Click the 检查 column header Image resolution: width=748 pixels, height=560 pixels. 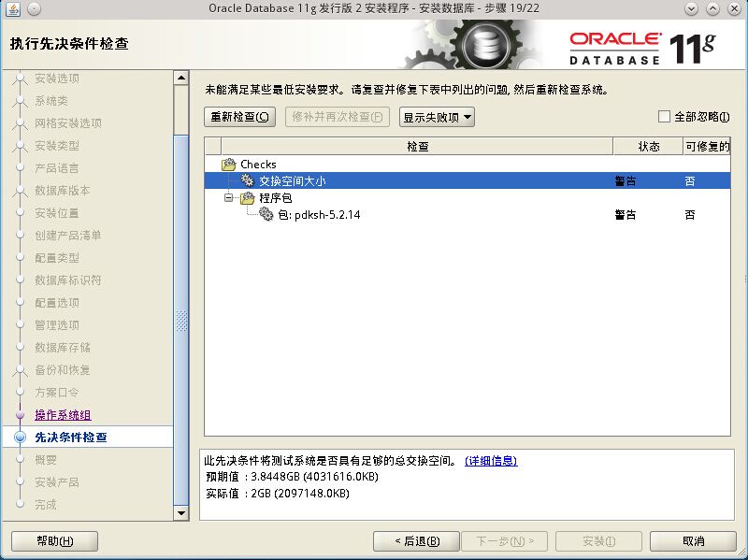417,147
